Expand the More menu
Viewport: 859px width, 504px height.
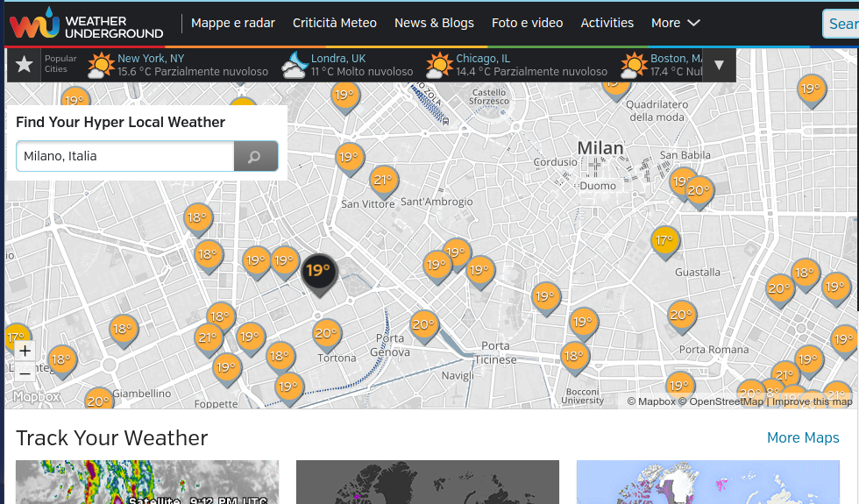click(x=676, y=23)
